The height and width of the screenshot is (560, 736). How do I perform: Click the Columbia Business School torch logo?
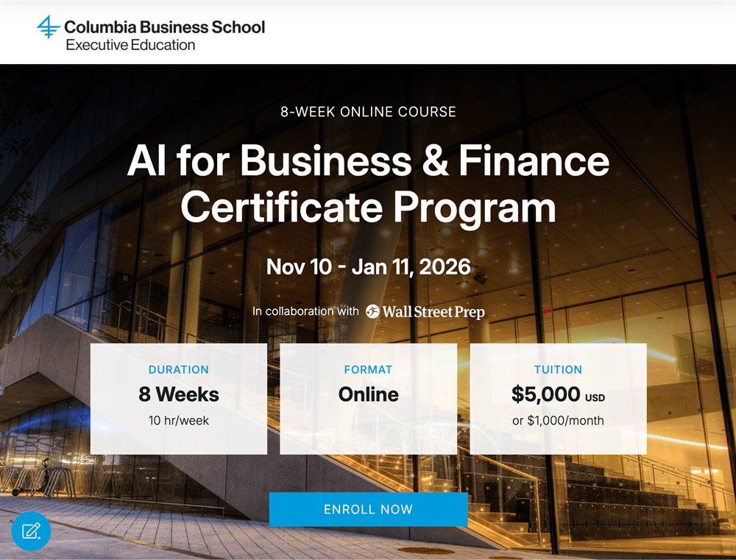[47, 26]
